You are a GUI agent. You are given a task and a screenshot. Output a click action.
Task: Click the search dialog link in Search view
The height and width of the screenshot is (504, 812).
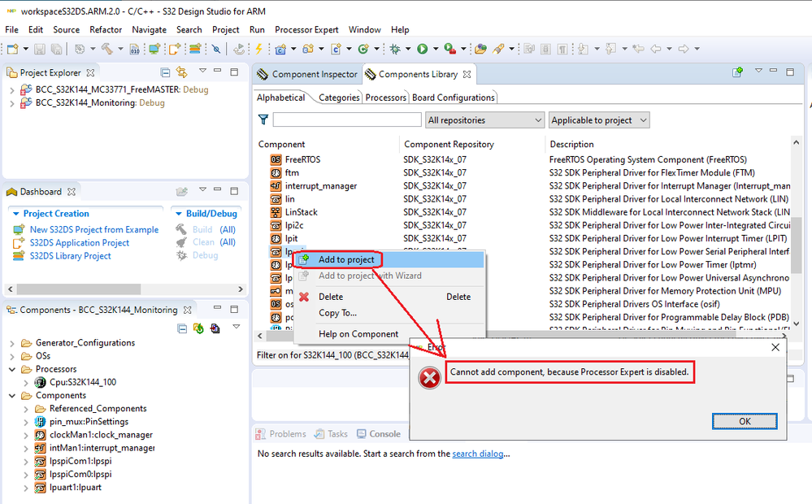(x=478, y=454)
